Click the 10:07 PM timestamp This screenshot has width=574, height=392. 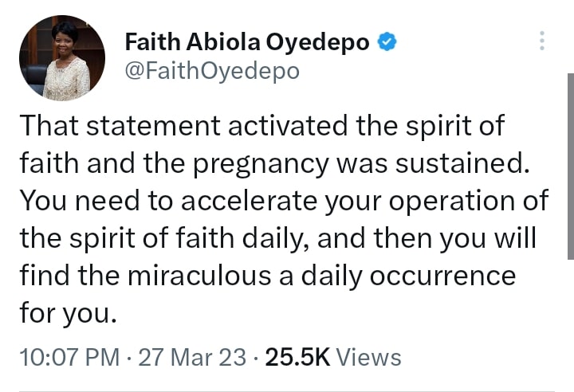(x=68, y=356)
